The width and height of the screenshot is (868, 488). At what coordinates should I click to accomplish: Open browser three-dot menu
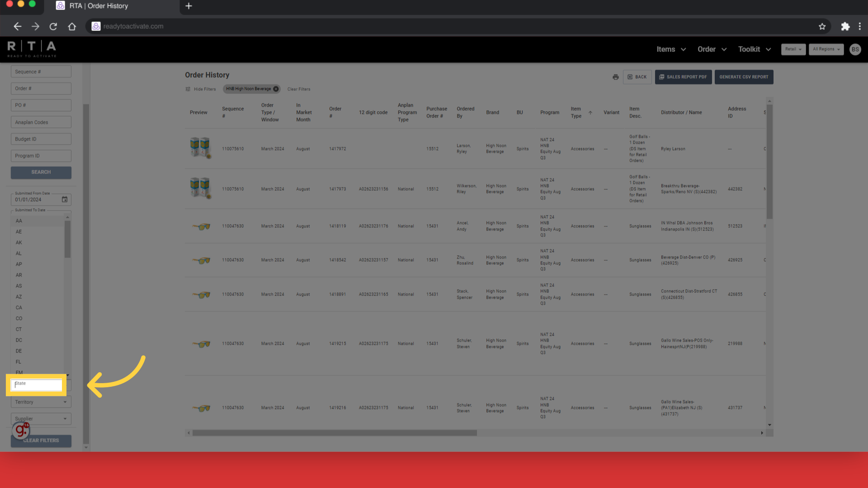(860, 26)
